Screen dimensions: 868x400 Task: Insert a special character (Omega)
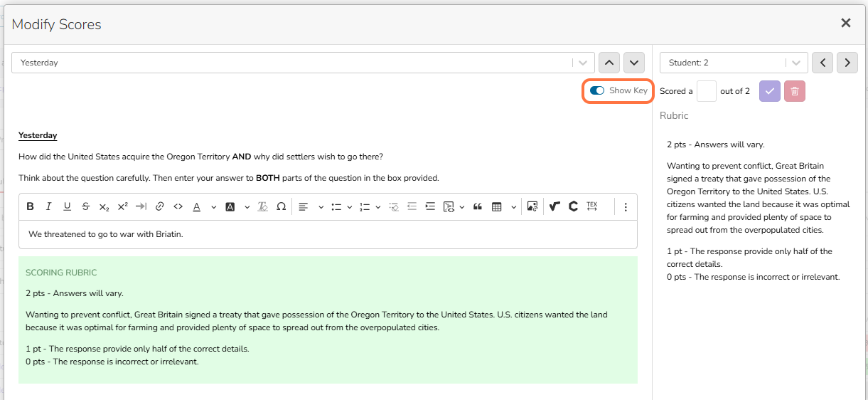(281, 206)
